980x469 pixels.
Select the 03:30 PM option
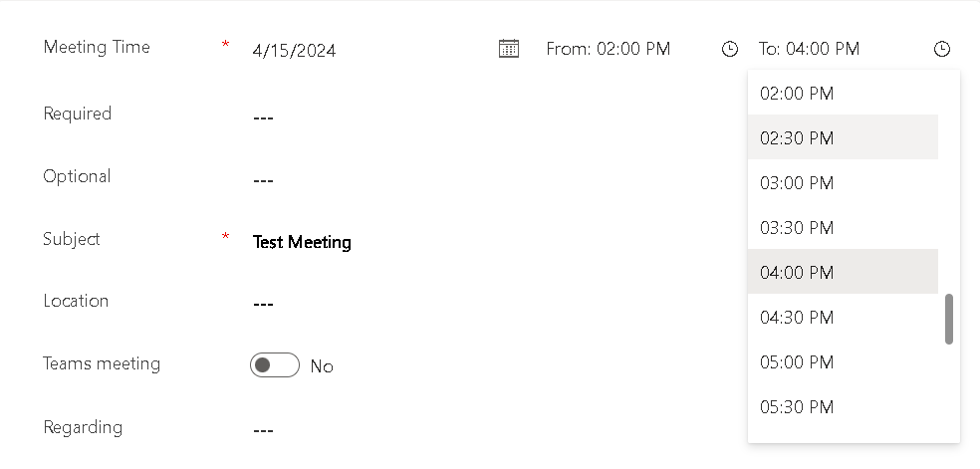pyautogui.click(x=843, y=227)
